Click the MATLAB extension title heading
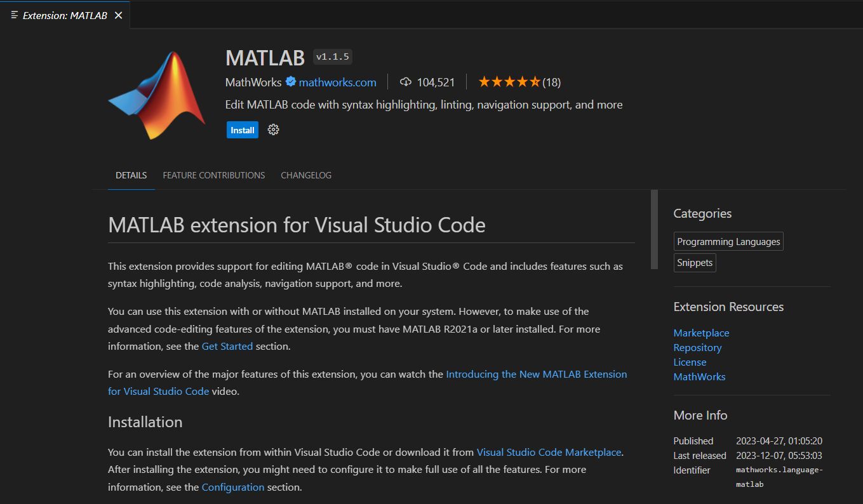The width and height of the screenshot is (863, 504). 265,58
